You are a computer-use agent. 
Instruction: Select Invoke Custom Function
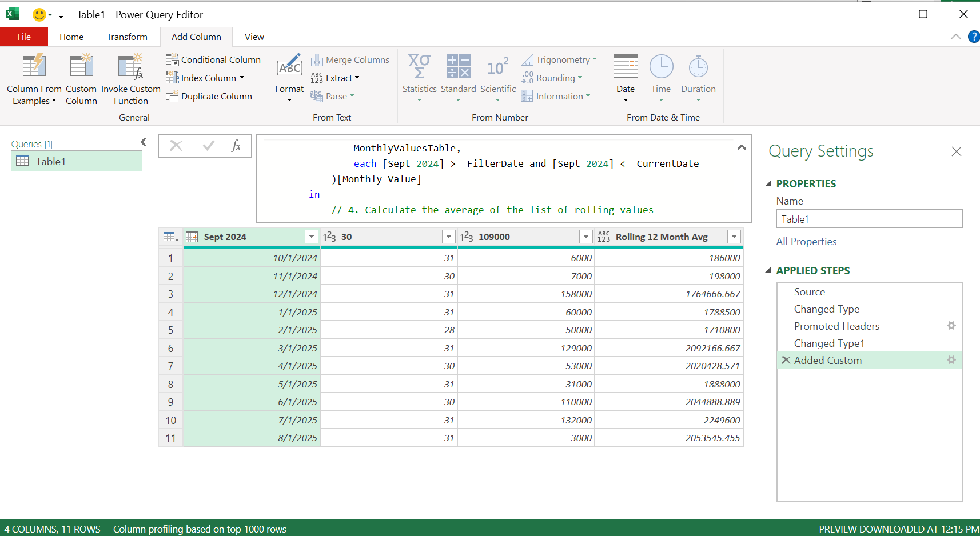(x=130, y=79)
